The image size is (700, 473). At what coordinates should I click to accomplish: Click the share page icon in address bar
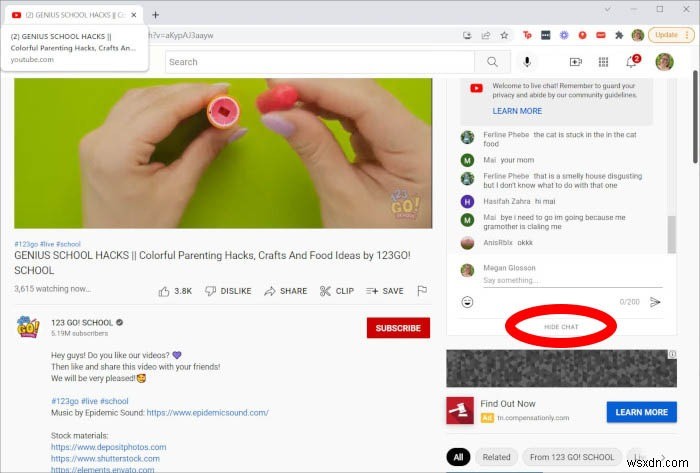point(485,35)
